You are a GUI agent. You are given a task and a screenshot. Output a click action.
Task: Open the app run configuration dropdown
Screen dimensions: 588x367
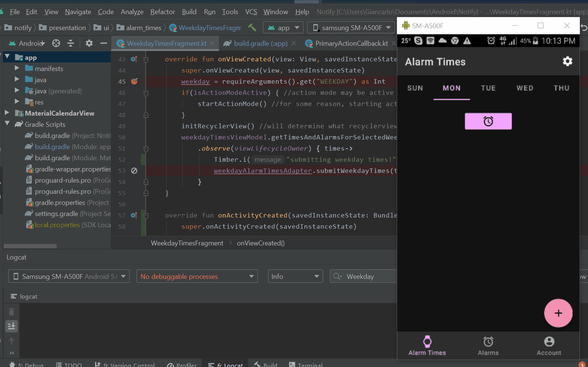[x=283, y=28]
